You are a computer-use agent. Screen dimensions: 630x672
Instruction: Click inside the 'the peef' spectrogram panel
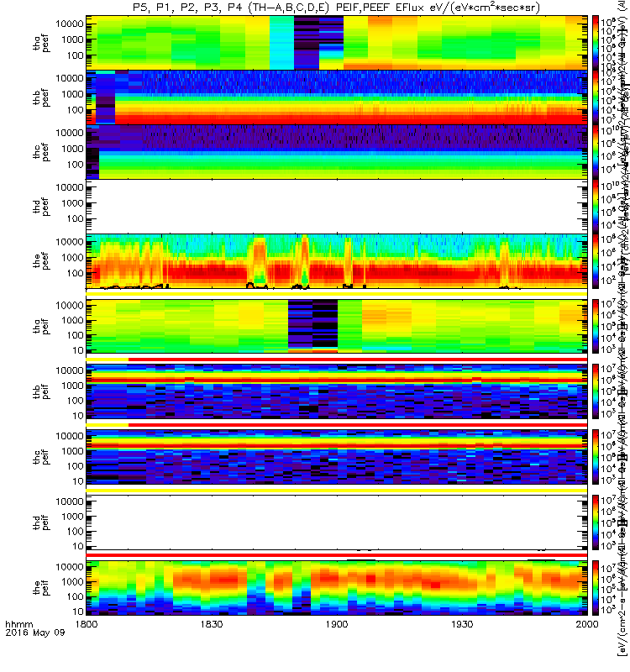pos(337,260)
